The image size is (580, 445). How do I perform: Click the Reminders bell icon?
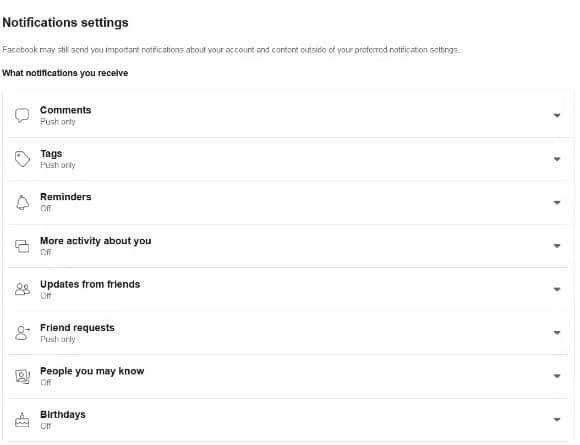point(22,202)
